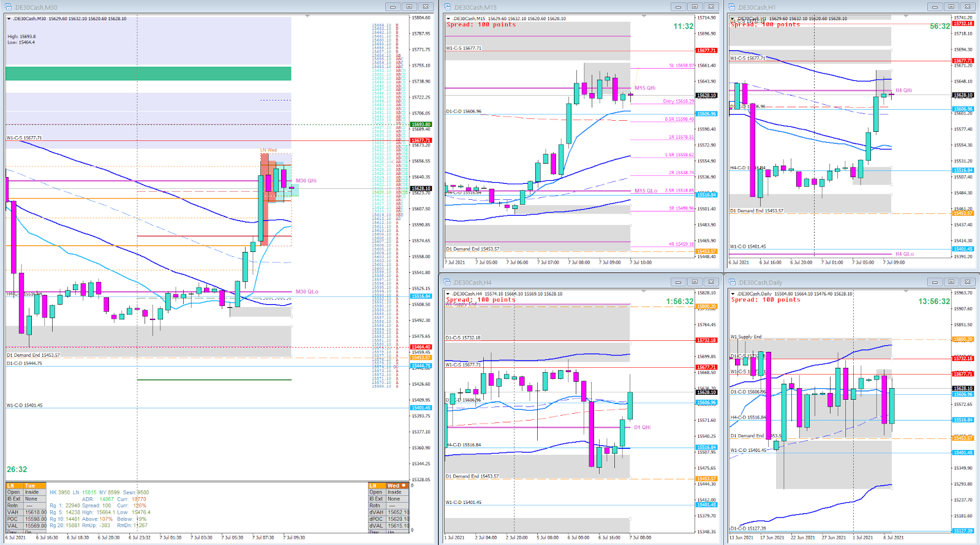Viewport: 980px width, 545px height.
Task: Expand the triangle menu beside .DE30Cash,H1 chart header
Action: point(733,19)
